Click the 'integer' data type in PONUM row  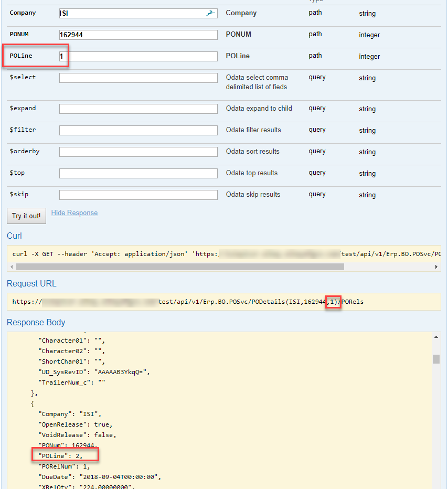(x=369, y=35)
